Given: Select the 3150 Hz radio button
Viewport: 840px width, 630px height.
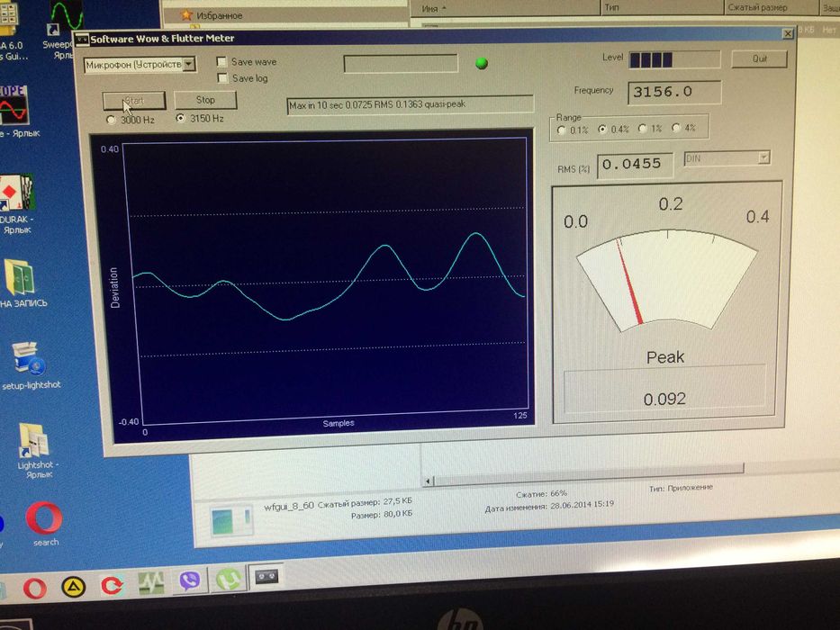Looking at the screenshot, I should click(181, 118).
